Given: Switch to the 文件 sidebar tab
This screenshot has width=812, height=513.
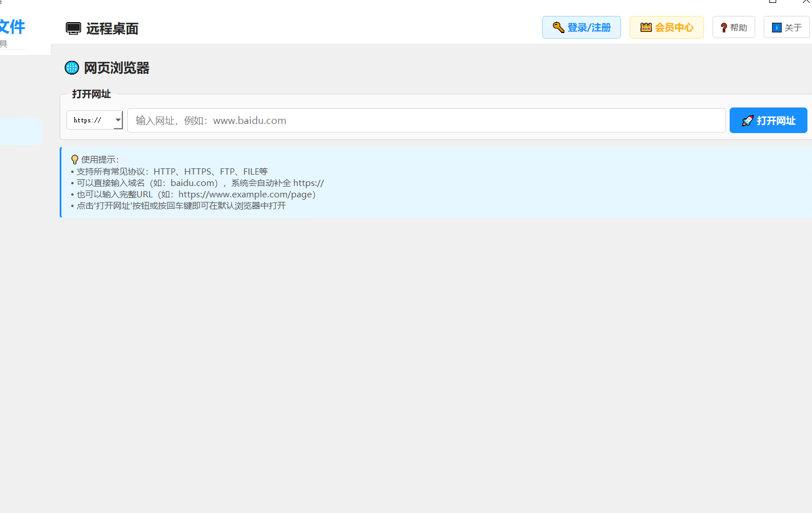Looking at the screenshot, I should point(12,27).
